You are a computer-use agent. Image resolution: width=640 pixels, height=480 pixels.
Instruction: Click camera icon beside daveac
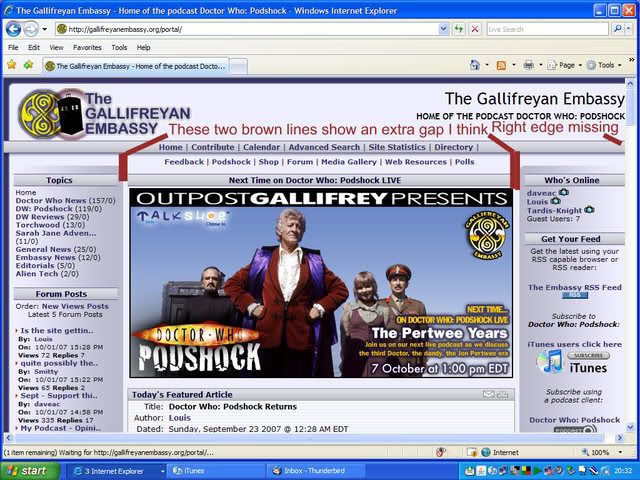[563, 192]
